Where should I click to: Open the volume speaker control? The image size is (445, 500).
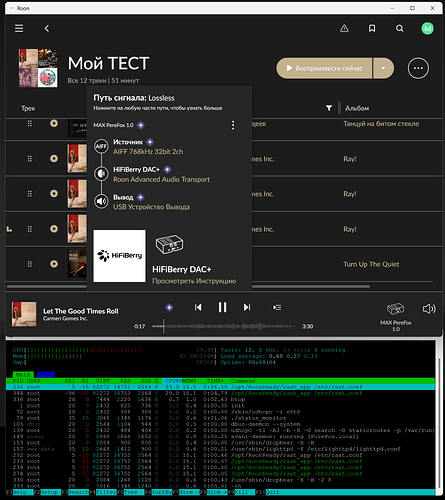(x=429, y=309)
